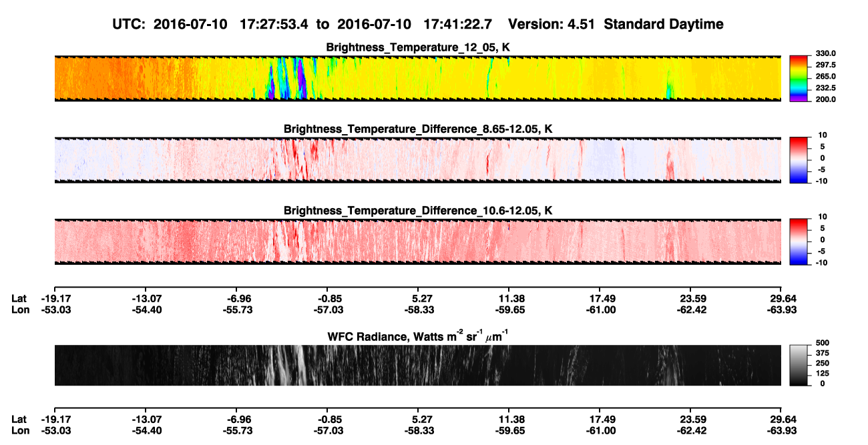Click longitude -58.33 on the upper axis
Viewport: 868px width, 445px height.
(x=418, y=310)
